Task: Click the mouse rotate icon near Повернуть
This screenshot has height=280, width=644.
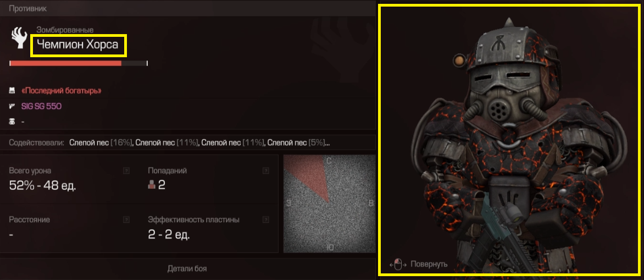Action: 397,265
